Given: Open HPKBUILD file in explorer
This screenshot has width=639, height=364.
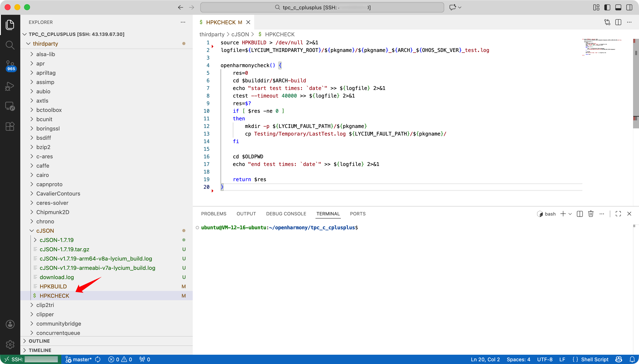Looking at the screenshot, I should tap(53, 287).
